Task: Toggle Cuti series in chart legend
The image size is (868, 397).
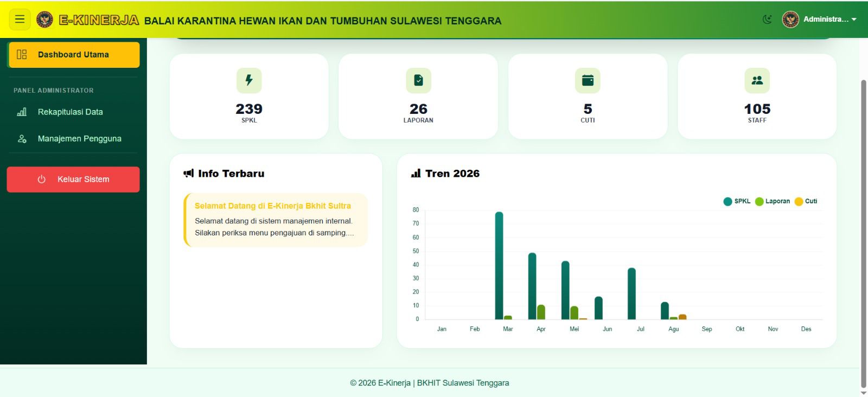Action: coord(806,201)
